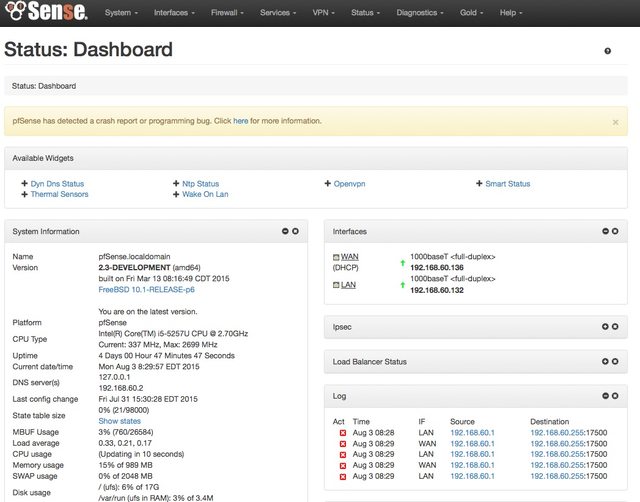This screenshot has width=640, height=502.
Task: Collapse the System Information widget
Action: 285,231
